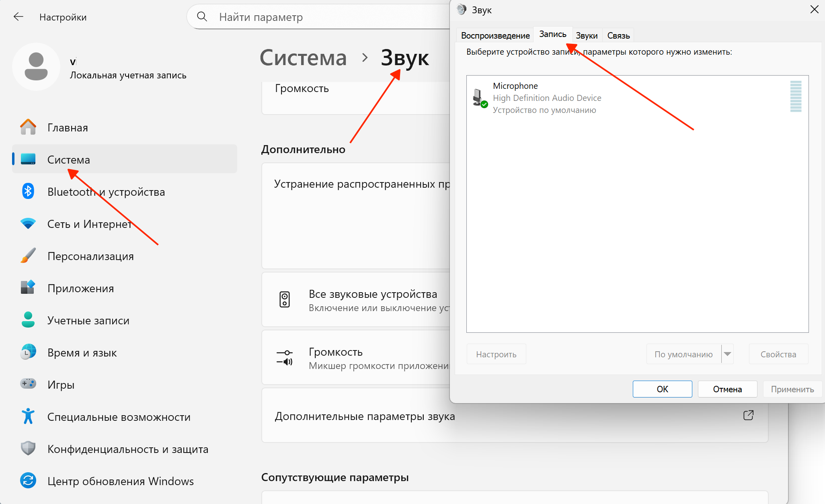Open Время и язык settings
The width and height of the screenshot is (825, 504).
click(x=125, y=352)
